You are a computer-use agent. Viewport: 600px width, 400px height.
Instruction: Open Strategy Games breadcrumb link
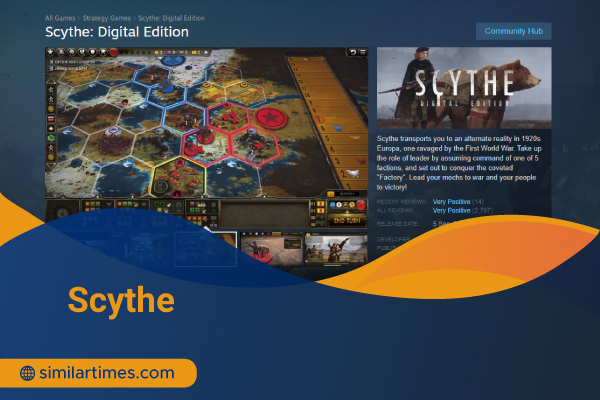(x=107, y=18)
